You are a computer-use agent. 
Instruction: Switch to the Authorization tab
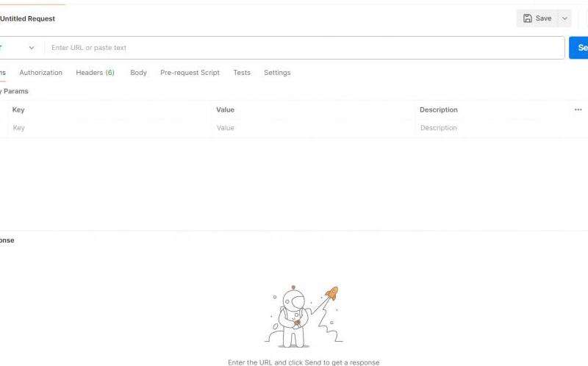pyautogui.click(x=40, y=73)
